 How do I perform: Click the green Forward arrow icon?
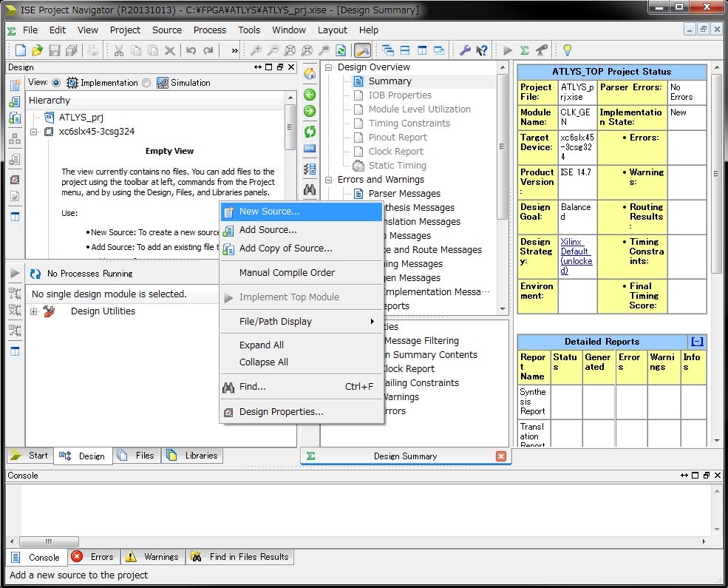pos(310,111)
